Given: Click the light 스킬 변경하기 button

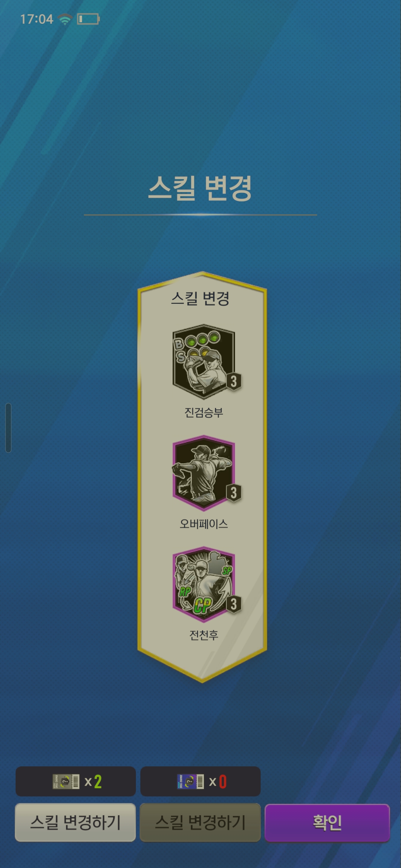Looking at the screenshot, I should [75, 822].
